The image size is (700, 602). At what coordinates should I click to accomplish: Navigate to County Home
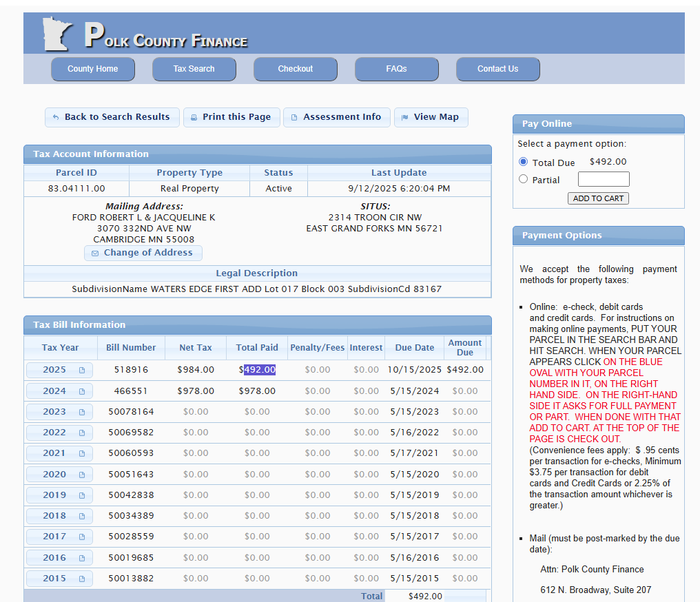click(92, 69)
